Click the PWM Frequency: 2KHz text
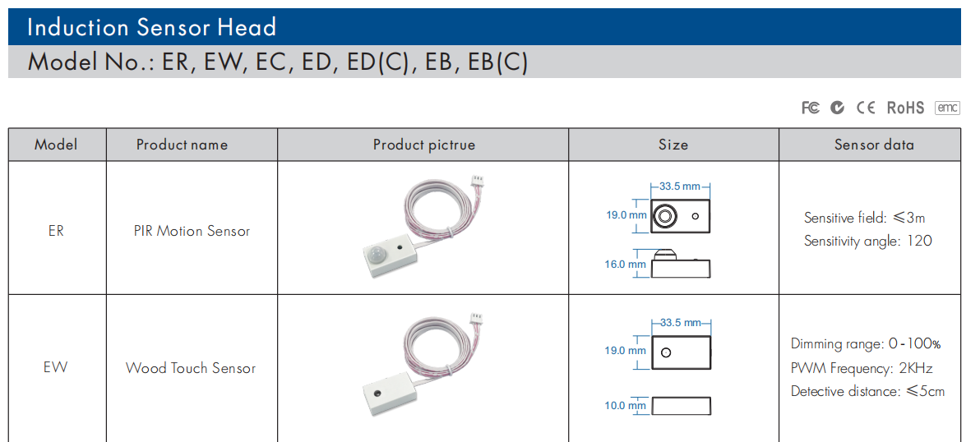The height and width of the screenshot is (442, 980). pyautogui.click(x=862, y=368)
